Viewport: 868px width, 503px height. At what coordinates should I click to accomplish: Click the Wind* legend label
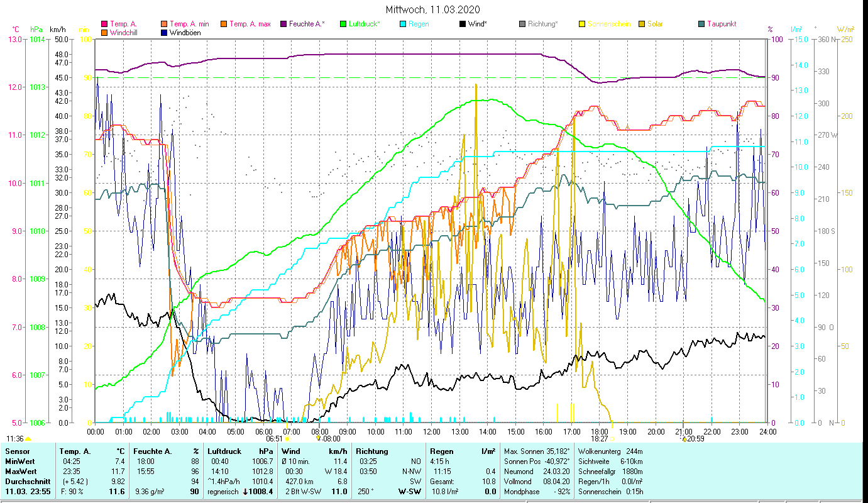(478, 25)
